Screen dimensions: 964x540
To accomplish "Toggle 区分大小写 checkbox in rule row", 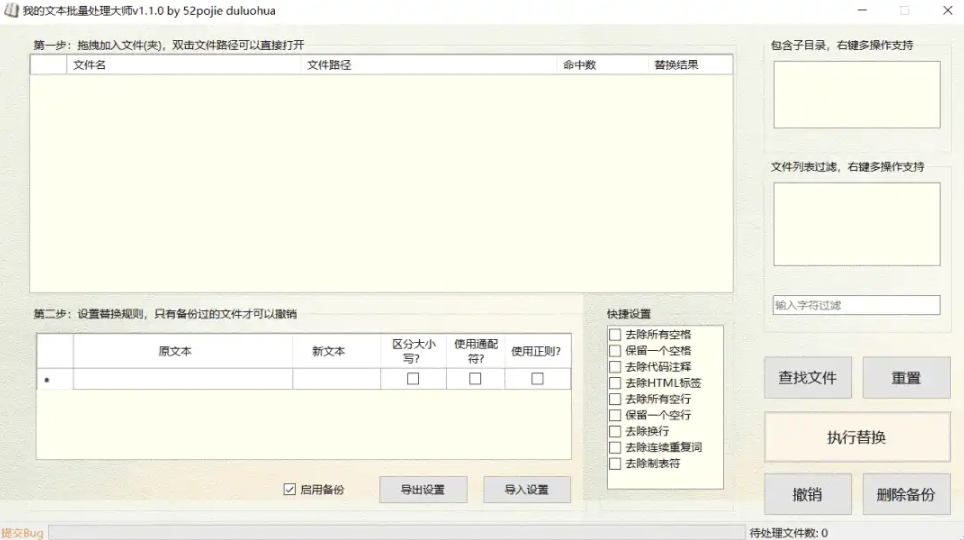I will point(413,379).
